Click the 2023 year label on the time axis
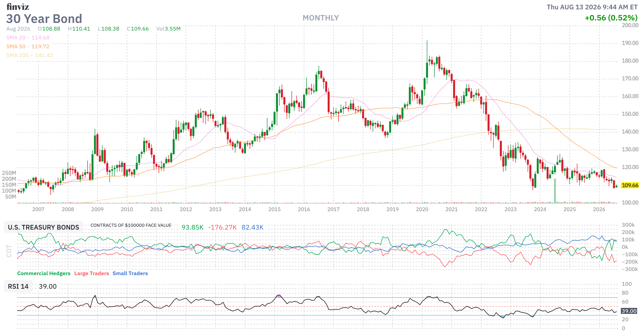 [x=510, y=209]
